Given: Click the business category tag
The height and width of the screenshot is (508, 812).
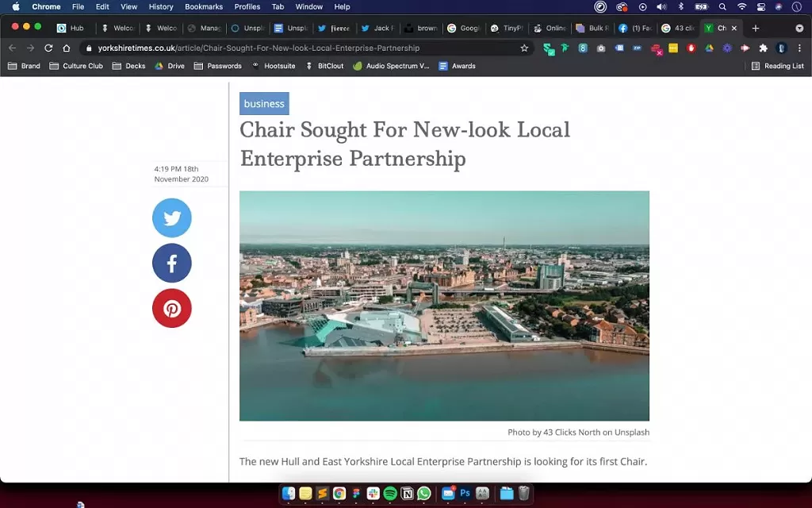Looking at the screenshot, I should (264, 104).
